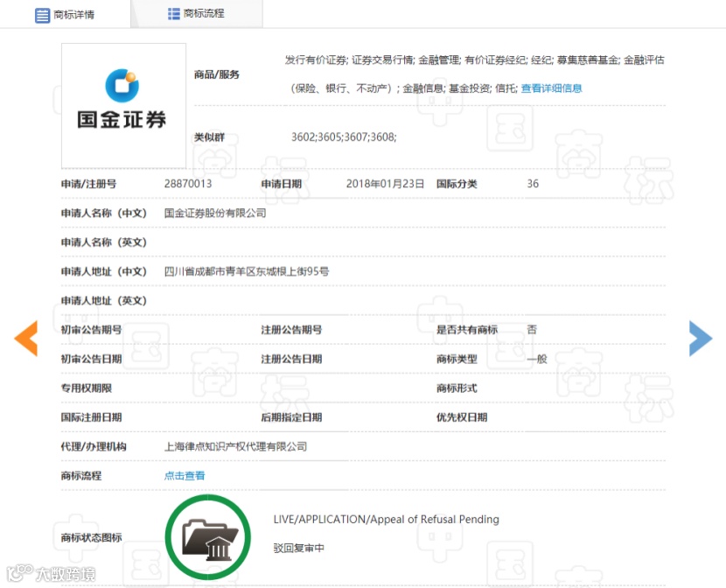This screenshot has height=588, width=726.
Task: Click the 商标流程 list icon
Action: click(x=174, y=14)
